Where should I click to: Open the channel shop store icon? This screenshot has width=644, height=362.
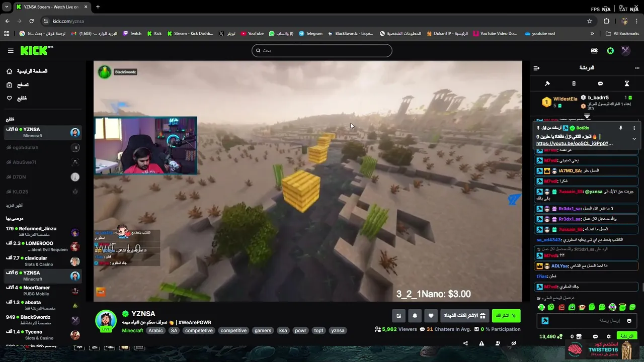pos(579,336)
